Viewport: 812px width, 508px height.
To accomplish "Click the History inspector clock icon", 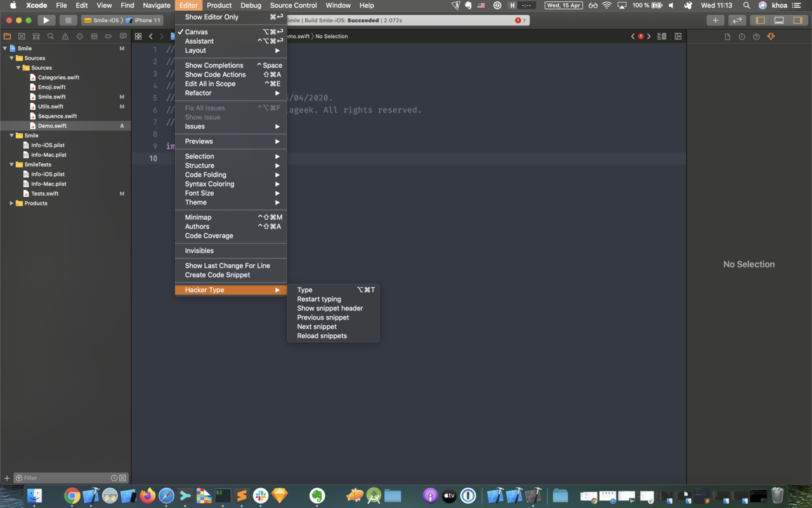I will pyautogui.click(x=742, y=36).
